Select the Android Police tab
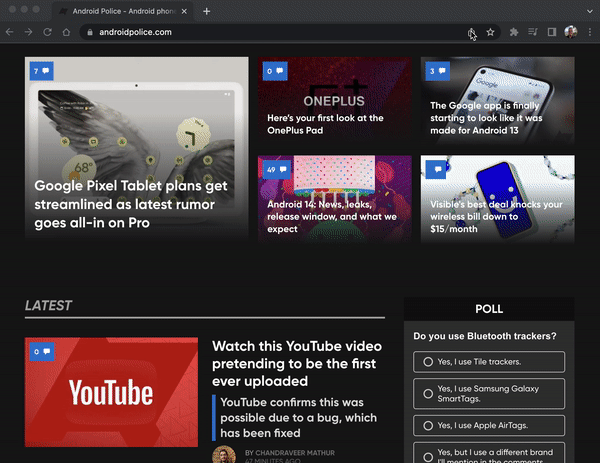Image resolution: width=600 pixels, height=463 pixels. tap(122, 11)
